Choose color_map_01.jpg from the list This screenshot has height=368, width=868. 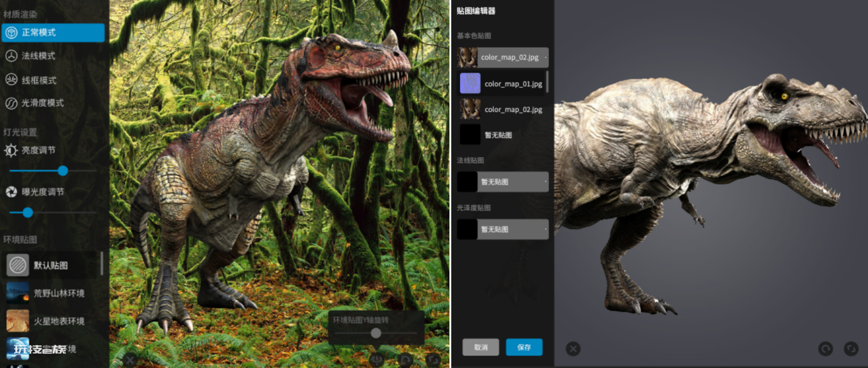(502, 84)
